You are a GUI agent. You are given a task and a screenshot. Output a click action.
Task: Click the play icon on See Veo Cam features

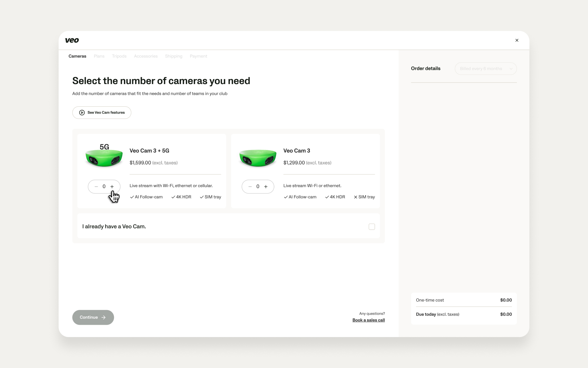click(82, 113)
